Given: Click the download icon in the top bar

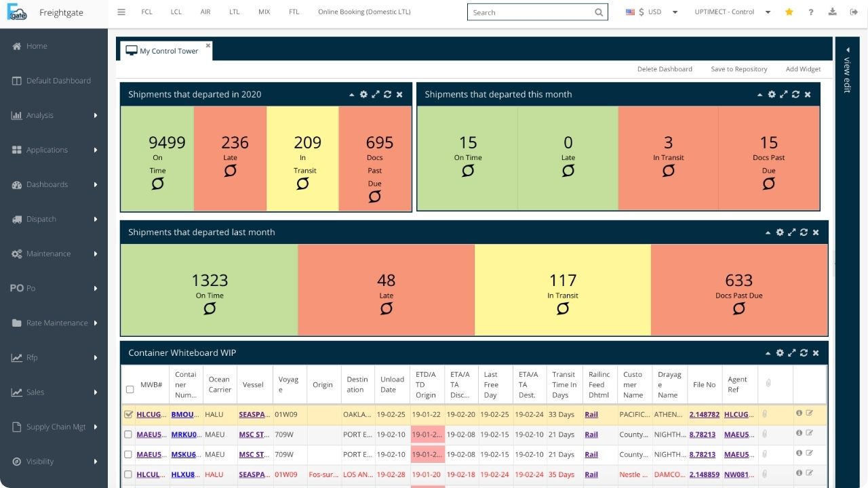Looking at the screenshot, I should (832, 12).
